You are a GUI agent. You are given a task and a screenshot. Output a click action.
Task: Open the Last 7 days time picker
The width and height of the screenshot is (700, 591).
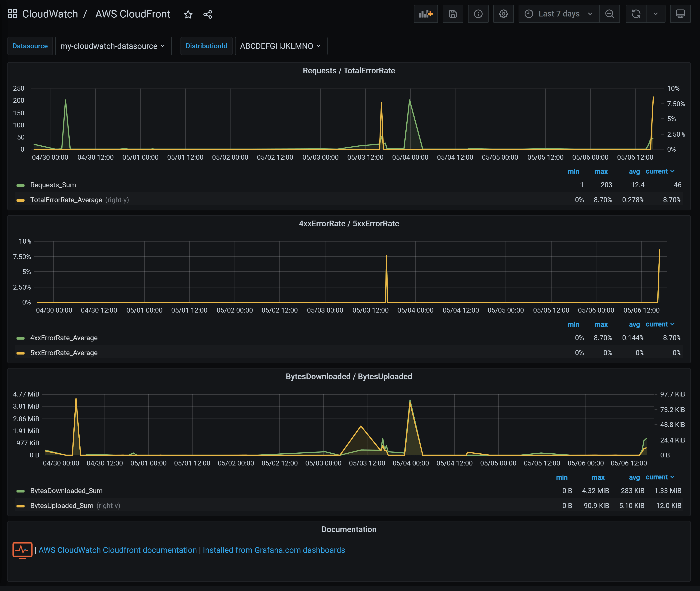click(559, 14)
